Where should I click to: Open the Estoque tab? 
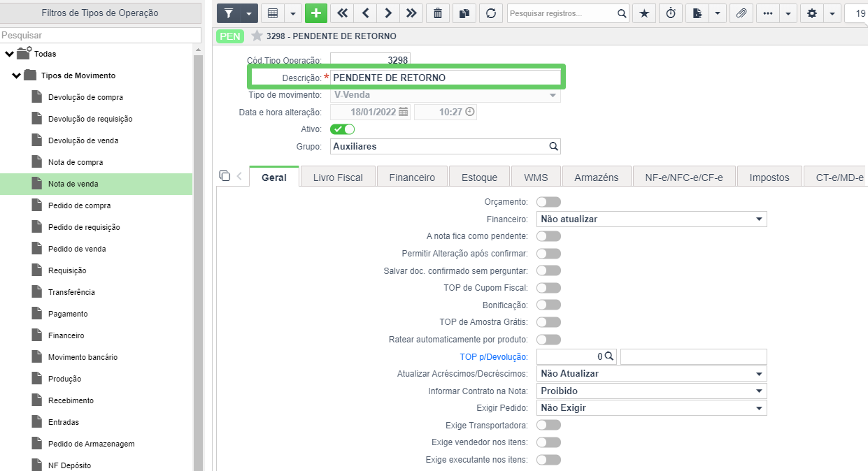pyautogui.click(x=479, y=177)
